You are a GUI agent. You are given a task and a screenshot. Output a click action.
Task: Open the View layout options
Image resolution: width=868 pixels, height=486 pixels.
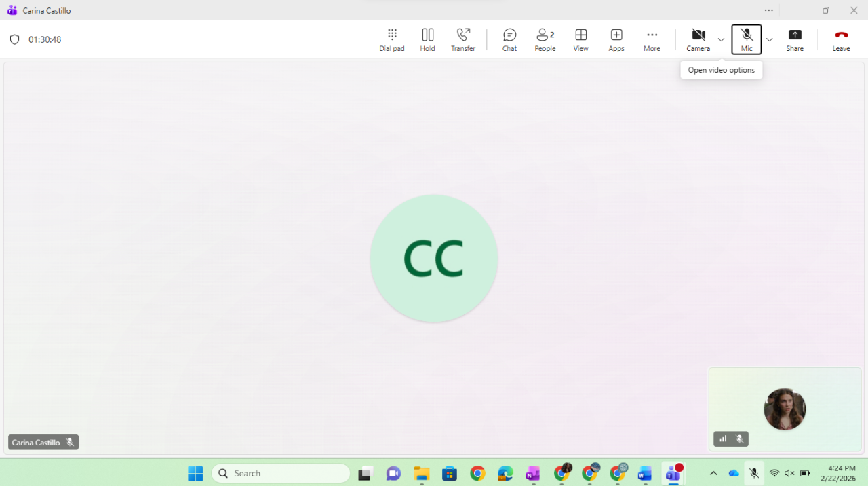[x=580, y=40]
